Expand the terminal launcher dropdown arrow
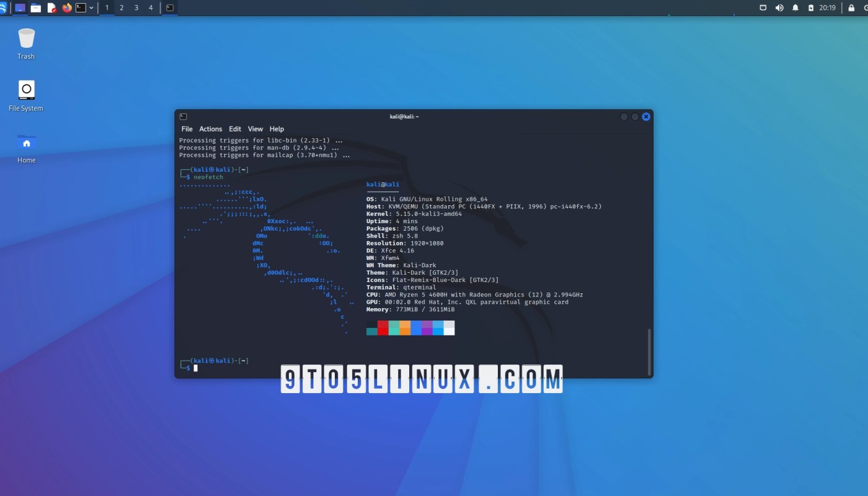Image resolution: width=868 pixels, height=496 pixels. pos(92,8)
